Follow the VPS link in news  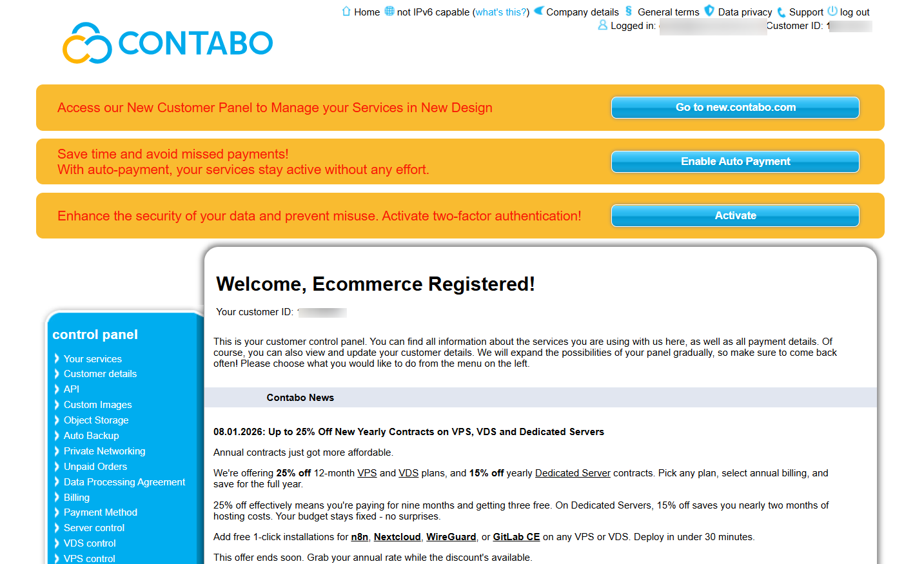tap(367, 473)
